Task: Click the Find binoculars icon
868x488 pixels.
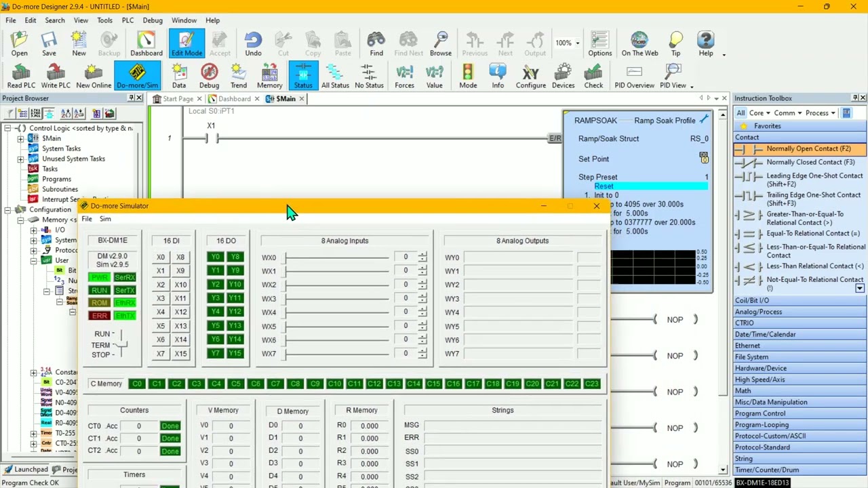Action: click(376, 44)
